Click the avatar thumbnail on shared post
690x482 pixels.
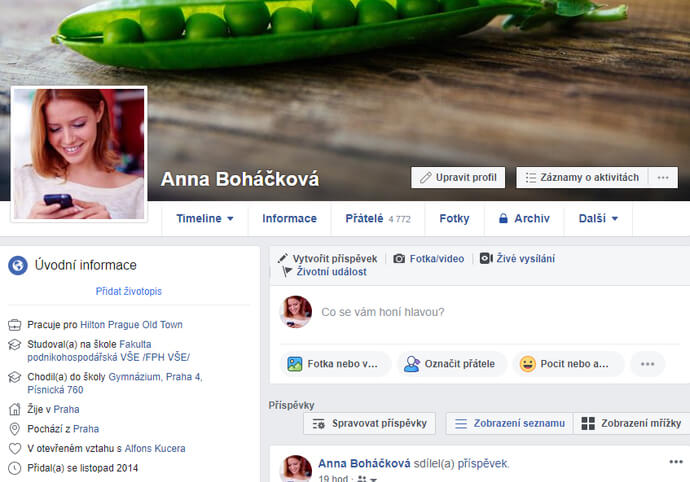(296, 468)
